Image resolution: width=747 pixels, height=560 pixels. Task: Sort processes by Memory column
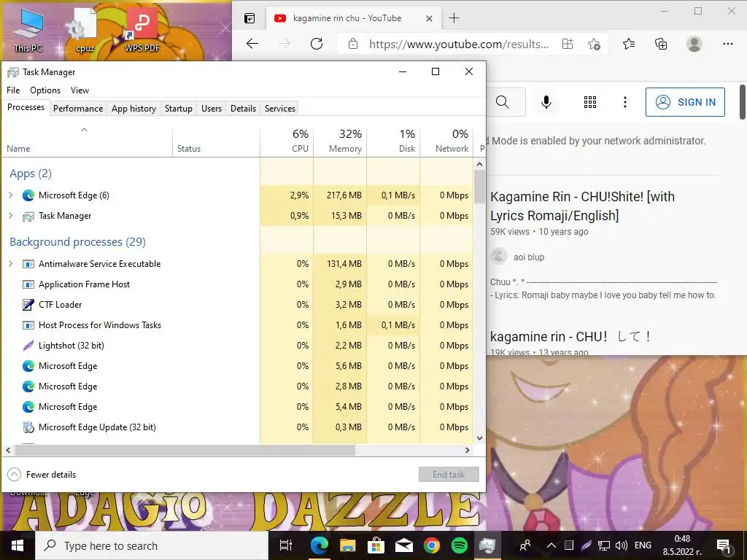340,141
